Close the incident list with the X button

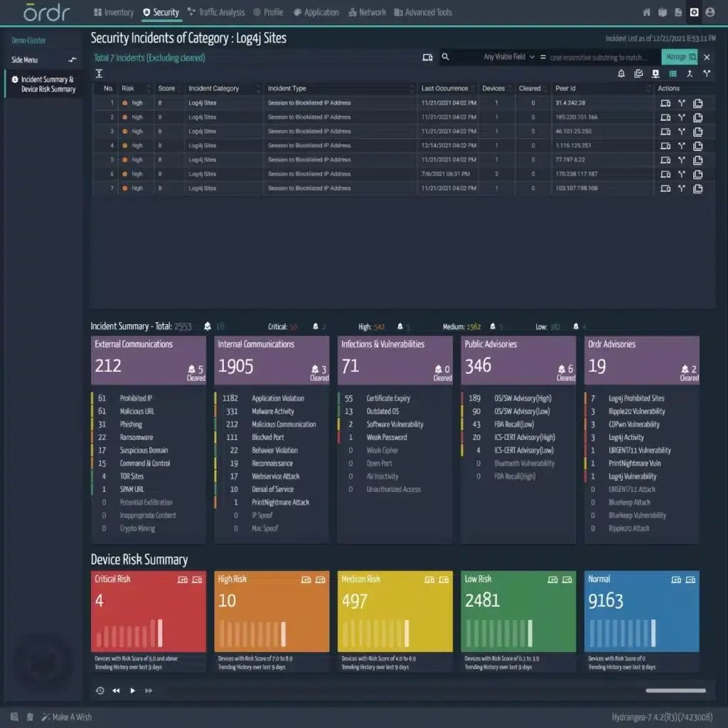[707, 57]
